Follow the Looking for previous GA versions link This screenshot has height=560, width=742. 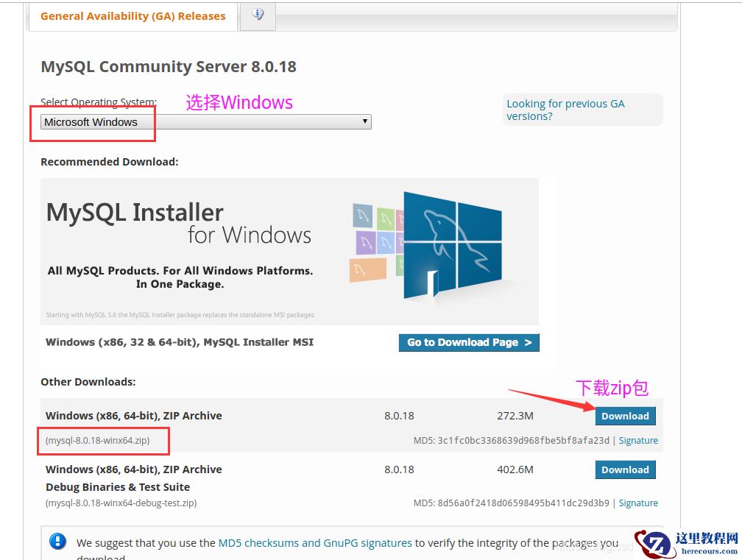pyautogui.click(x=565, y=110)
